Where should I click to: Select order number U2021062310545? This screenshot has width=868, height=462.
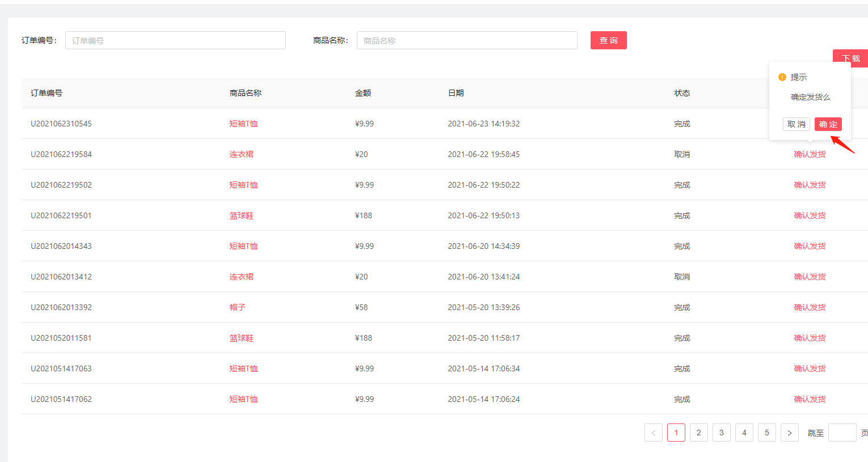tap(61, 124)
